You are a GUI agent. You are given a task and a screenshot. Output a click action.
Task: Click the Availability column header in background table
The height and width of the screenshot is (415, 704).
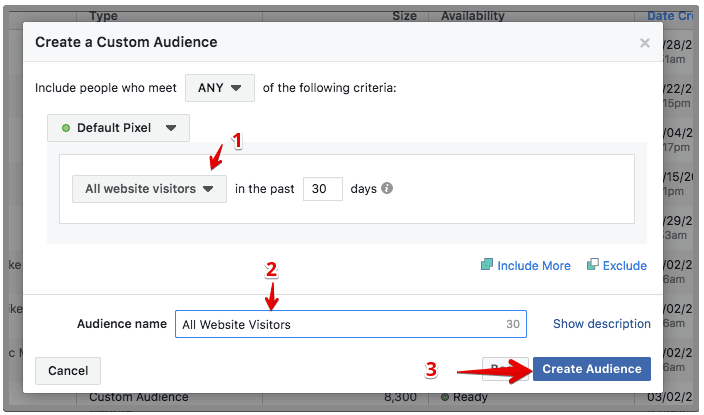click(473, 16)
